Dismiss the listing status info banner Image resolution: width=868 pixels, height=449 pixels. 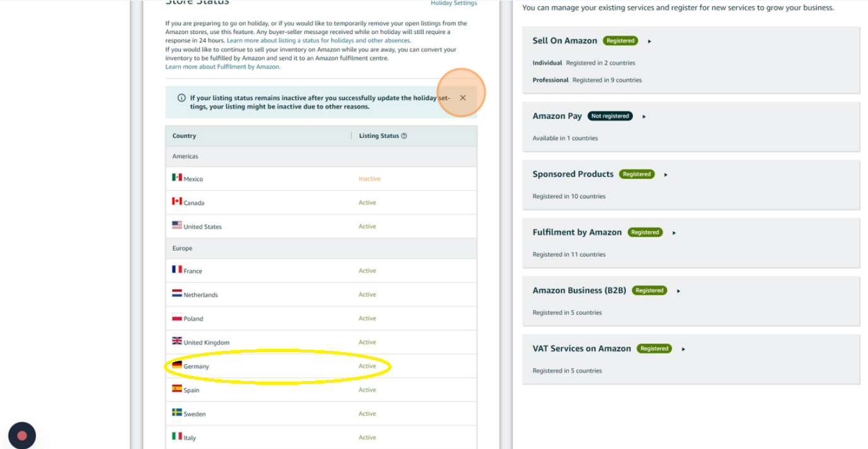tap(463, 98)
